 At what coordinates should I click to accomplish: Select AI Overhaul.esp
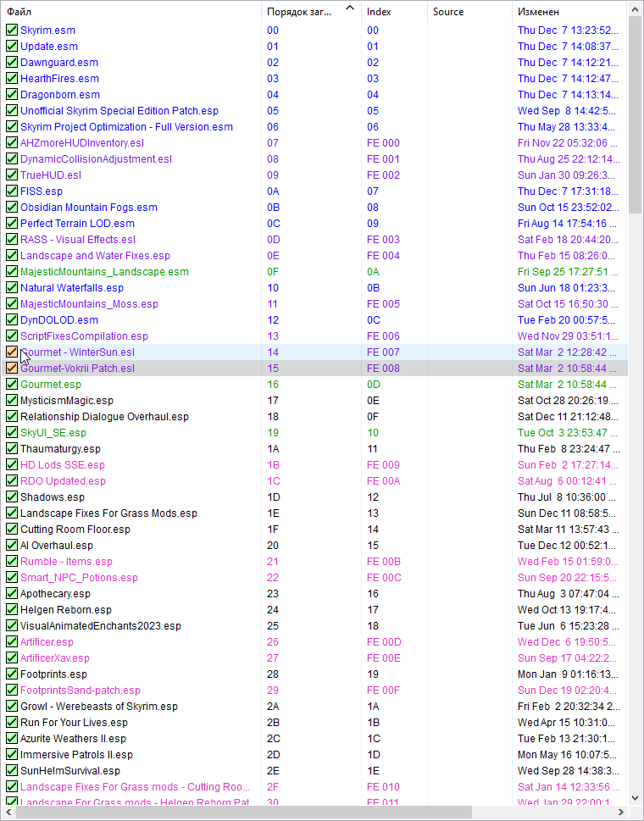coord(57,546)
